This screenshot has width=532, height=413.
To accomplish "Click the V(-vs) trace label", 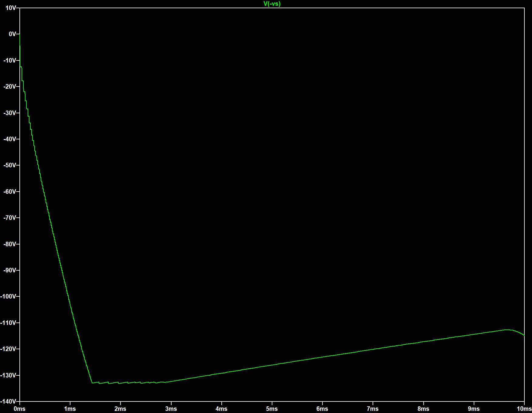I will pos(272,4).
